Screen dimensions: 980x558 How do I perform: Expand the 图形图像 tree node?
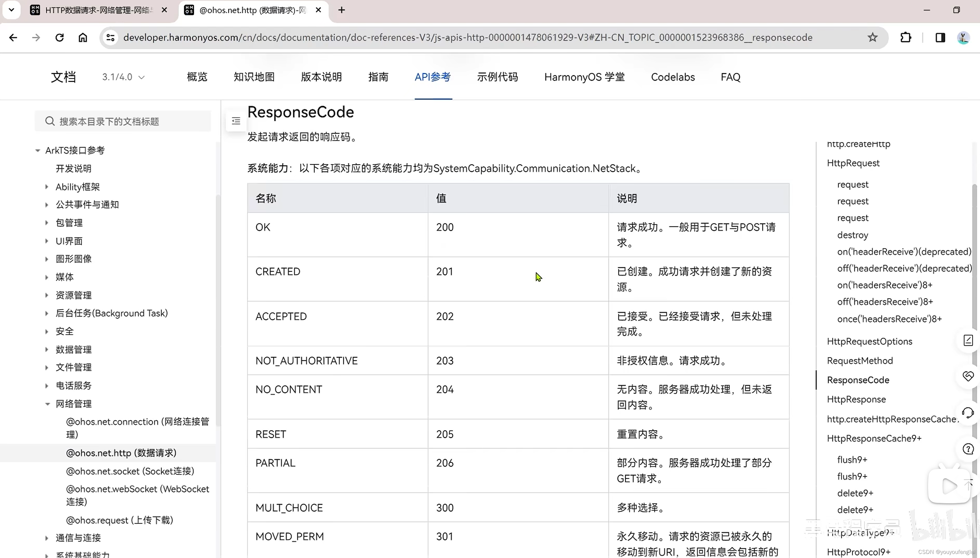47,259
